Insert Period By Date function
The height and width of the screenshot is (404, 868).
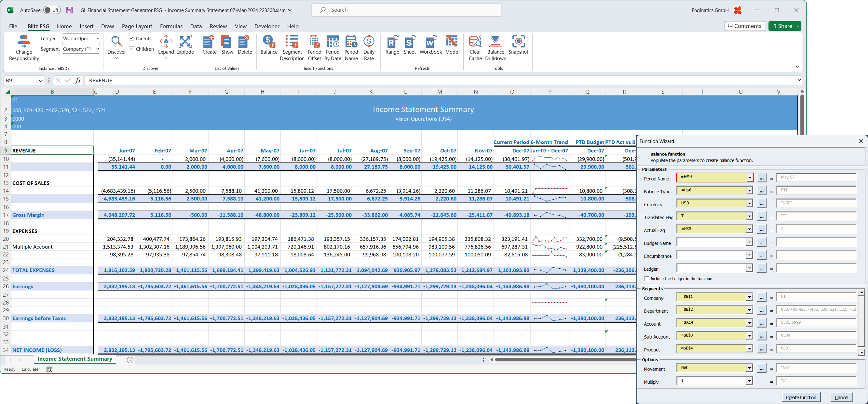click(x=333, y=48)
